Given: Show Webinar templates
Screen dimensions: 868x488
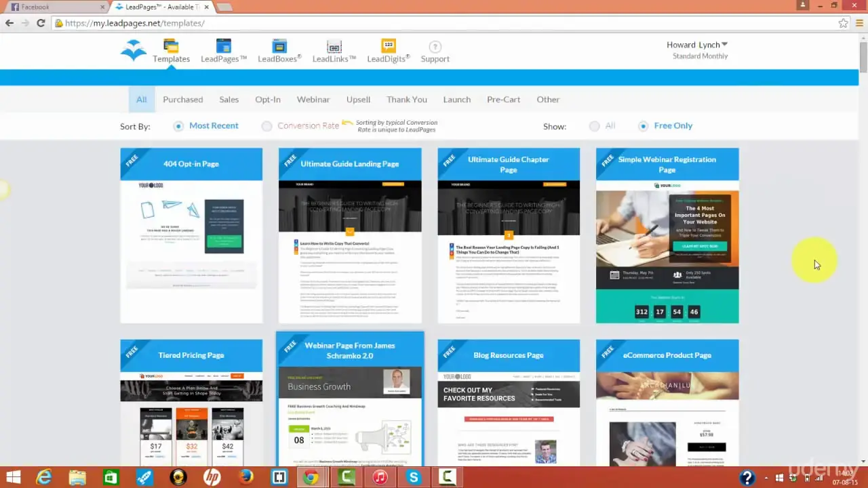Looking at the screenshot, I should coord(313,100).
